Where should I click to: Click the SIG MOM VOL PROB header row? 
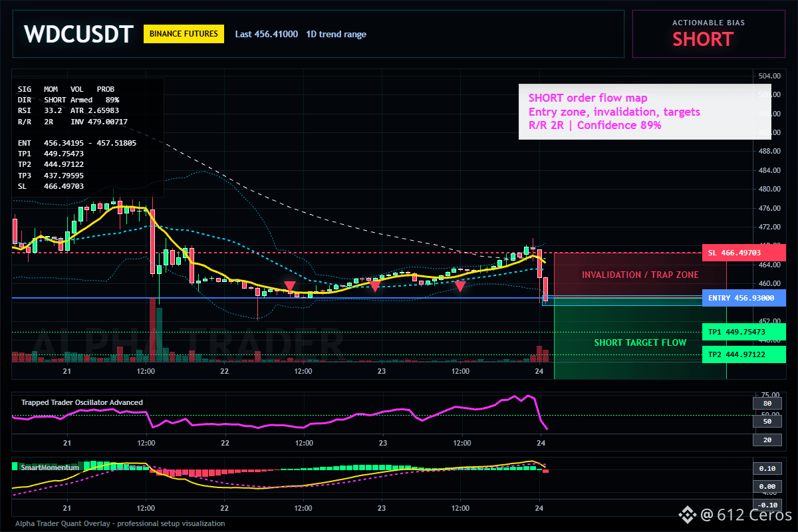pos(66,88)
